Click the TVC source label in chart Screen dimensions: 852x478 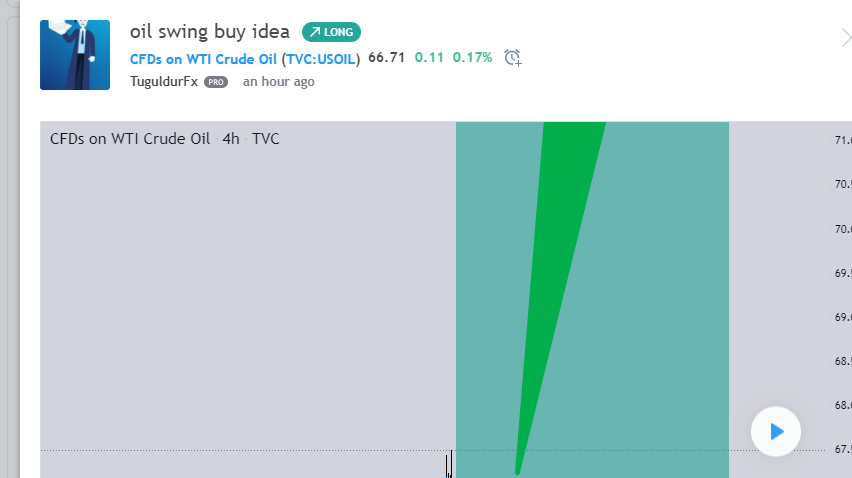[x=266, y=139]
